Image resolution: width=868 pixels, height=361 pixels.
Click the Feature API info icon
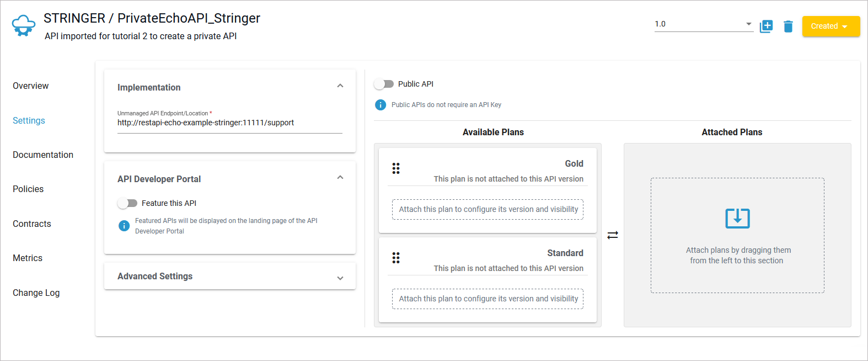(x=124, y=226)
